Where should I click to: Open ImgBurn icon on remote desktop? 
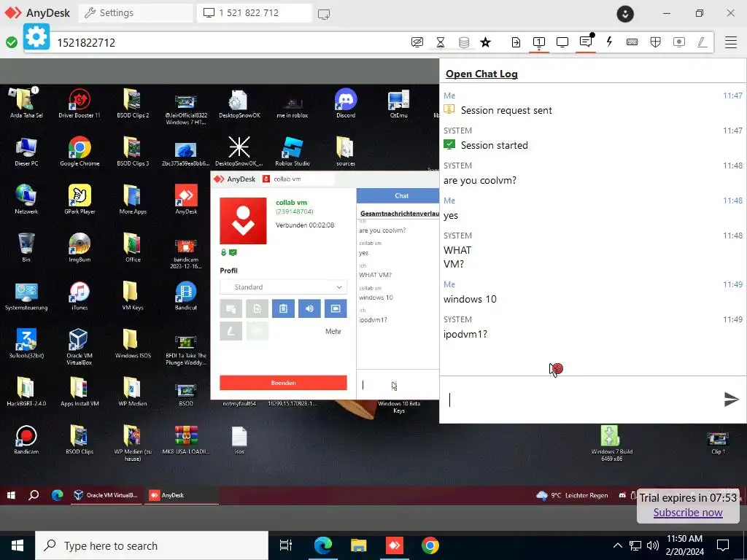pos(80,247)
